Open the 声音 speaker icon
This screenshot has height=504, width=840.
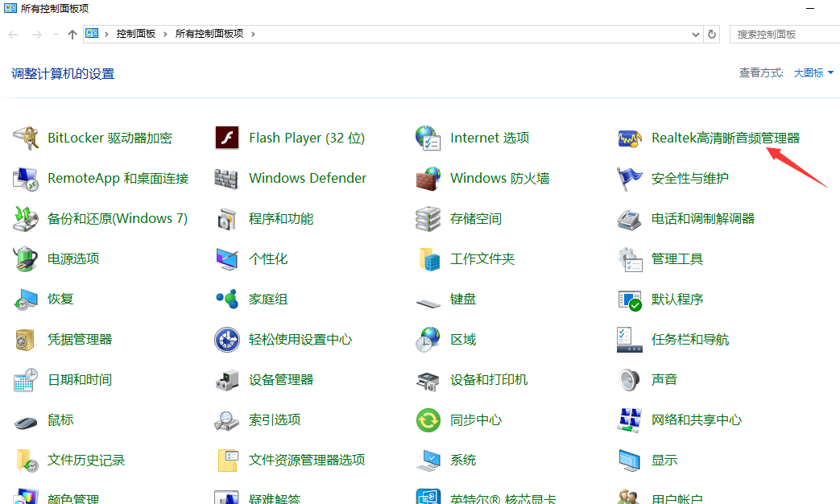pyautogui.click(x=630, y=380)
